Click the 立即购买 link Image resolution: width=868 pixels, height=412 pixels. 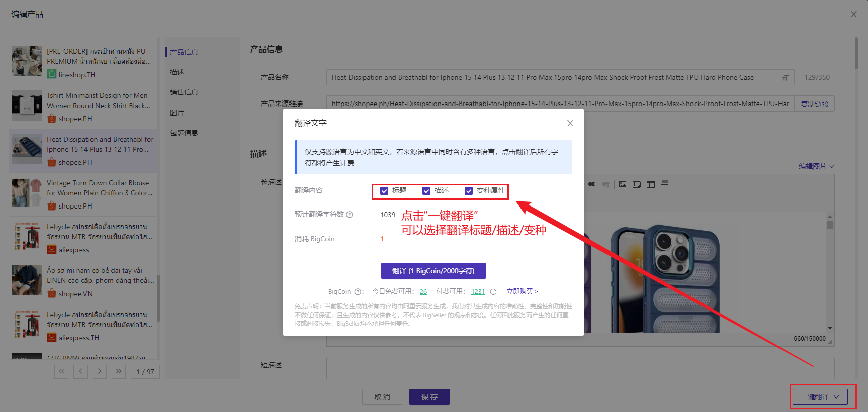tap(522, 291)
